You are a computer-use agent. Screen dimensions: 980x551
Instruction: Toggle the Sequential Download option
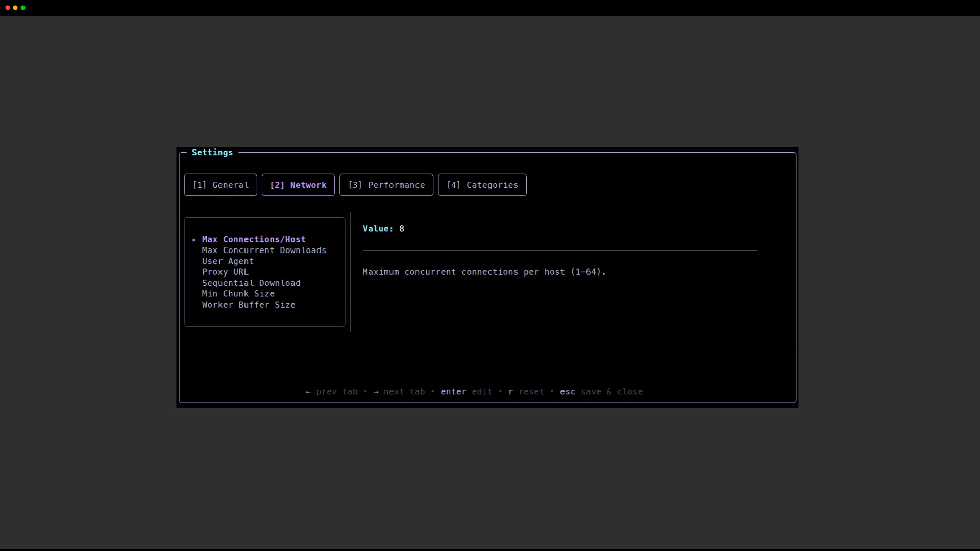coord(251,283)
